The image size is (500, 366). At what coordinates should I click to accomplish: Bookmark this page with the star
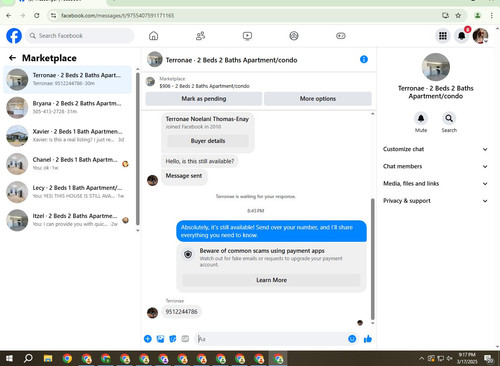pos(458,15)
